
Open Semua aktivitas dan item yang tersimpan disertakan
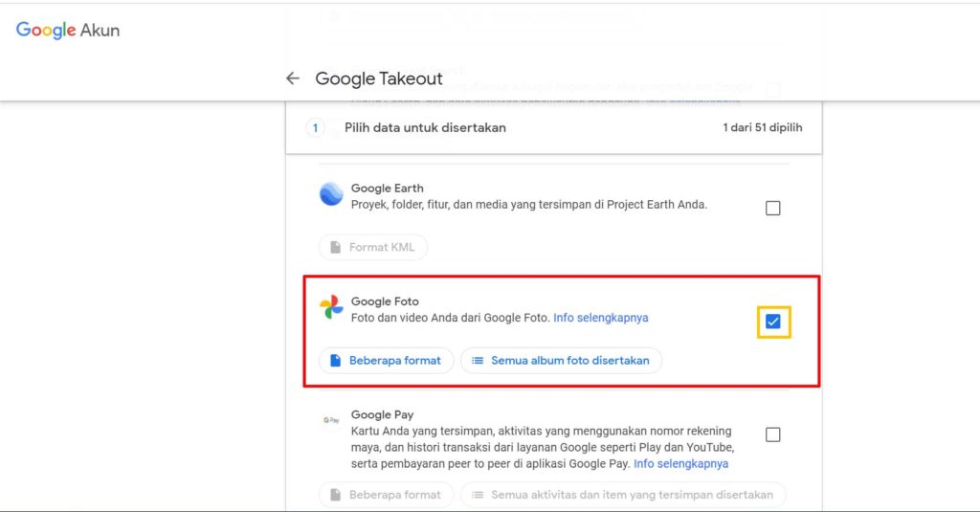(623, 495)
